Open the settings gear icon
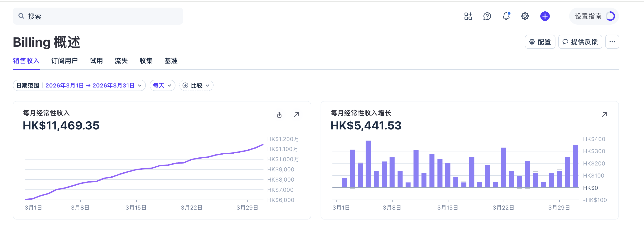 (525, 16)
